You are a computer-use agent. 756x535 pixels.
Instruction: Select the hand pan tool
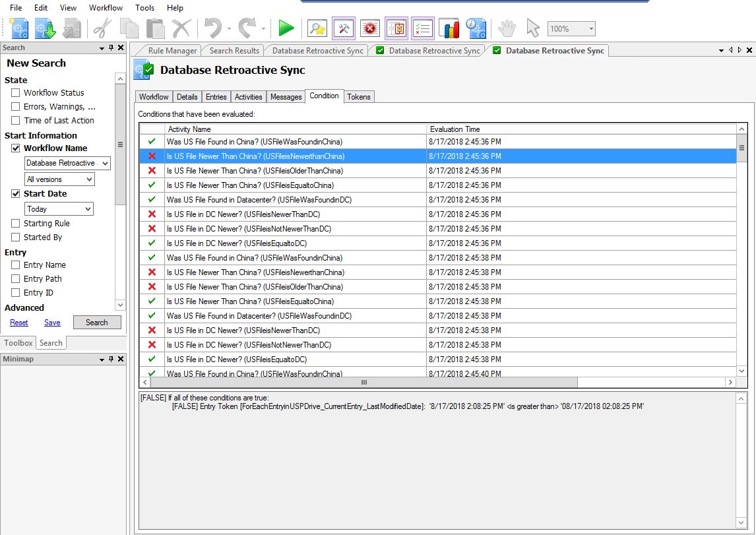pos(506,28)
